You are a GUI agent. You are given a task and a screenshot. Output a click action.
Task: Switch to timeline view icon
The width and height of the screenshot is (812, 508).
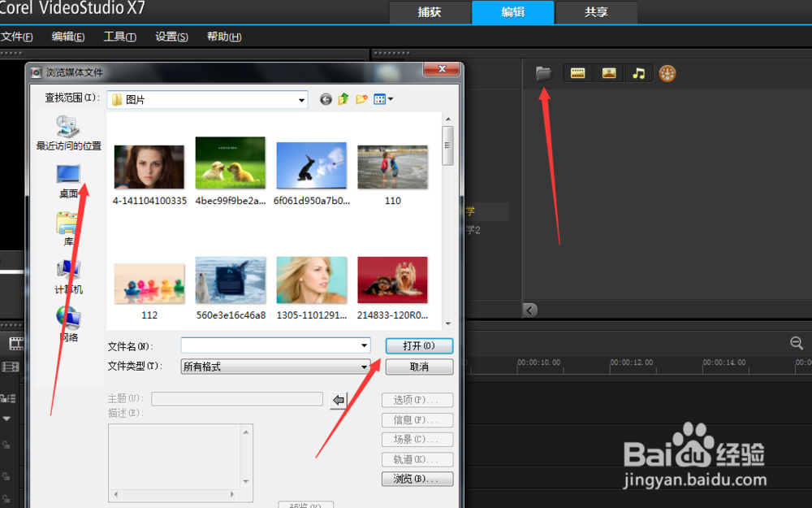(11, 367)
